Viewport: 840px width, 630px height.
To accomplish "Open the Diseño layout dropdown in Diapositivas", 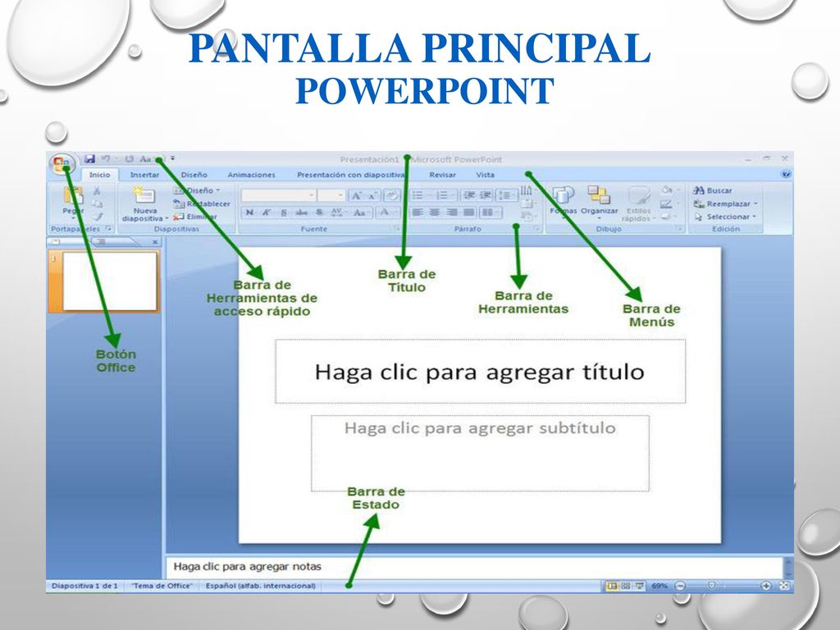I will point(196,190).
